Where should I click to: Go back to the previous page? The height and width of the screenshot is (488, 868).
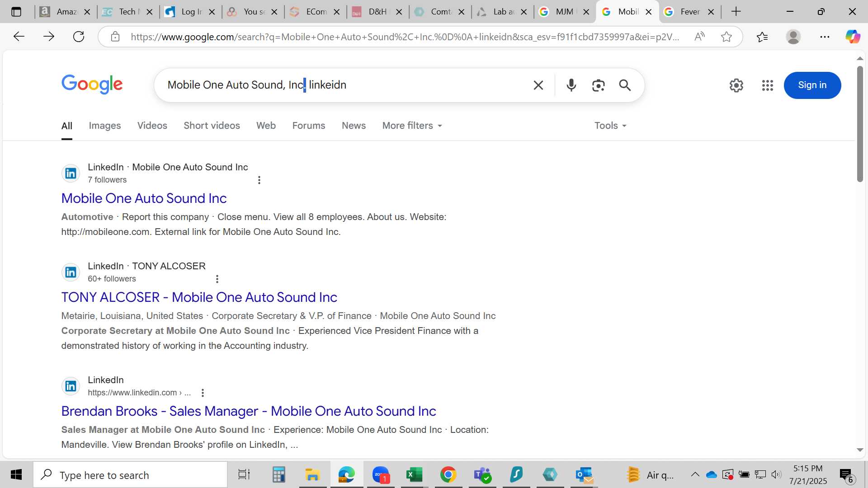[19, 37]
